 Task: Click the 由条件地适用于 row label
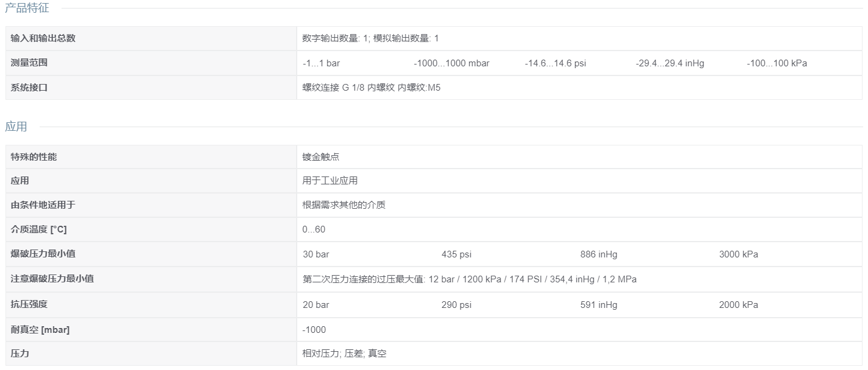pyautogui.click(x=43, y=205)
